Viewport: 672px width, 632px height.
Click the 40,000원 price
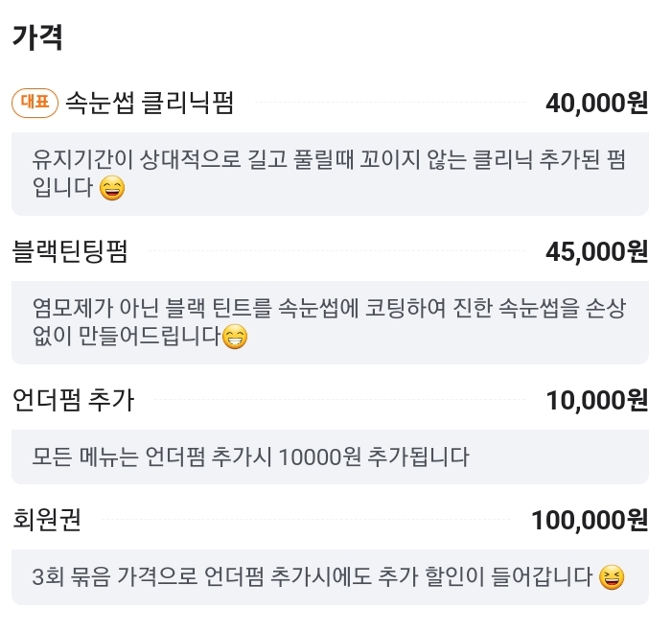click(596, 103)
